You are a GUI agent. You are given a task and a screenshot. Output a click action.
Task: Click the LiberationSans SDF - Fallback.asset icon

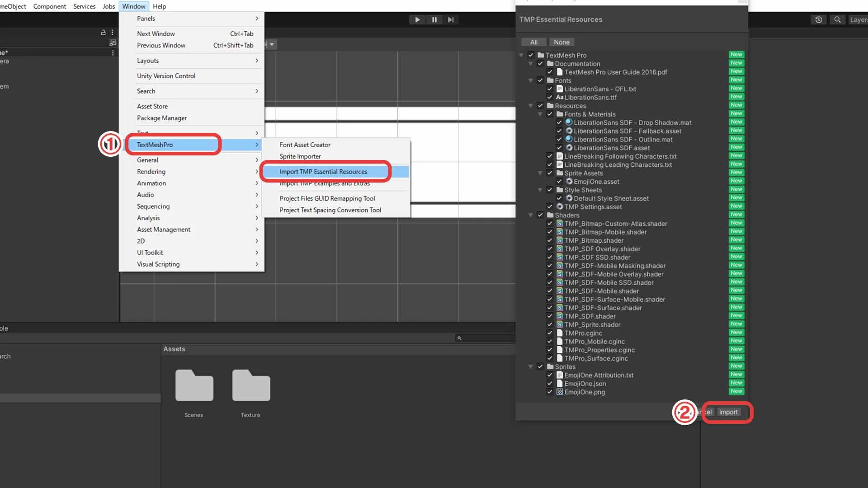[569, 131]
